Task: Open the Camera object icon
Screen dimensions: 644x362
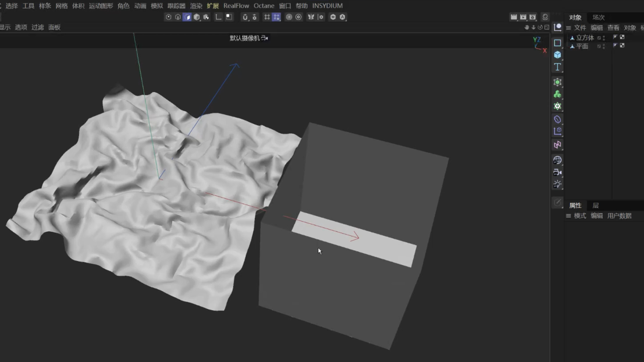Action: (x=557, y=172)
